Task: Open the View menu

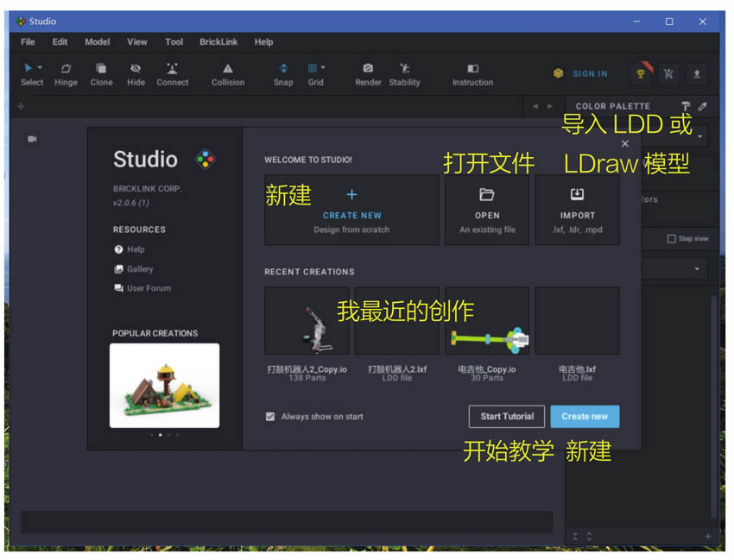Action: pos(137,41)
